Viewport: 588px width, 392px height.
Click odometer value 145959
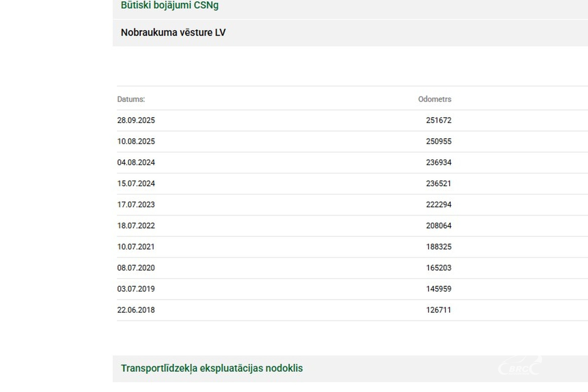point(438,289)
